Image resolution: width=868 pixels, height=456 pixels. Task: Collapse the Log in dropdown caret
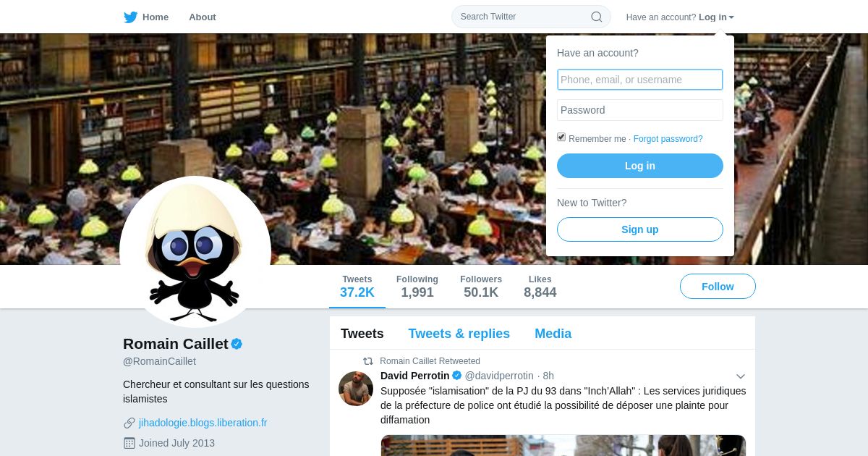coord(731,17)
